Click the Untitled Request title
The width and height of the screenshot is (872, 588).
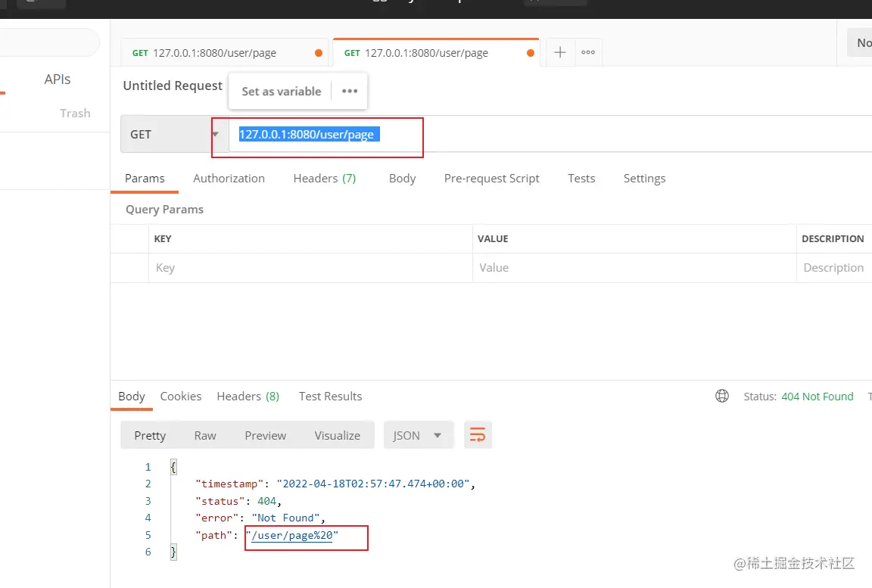point(173,86)
